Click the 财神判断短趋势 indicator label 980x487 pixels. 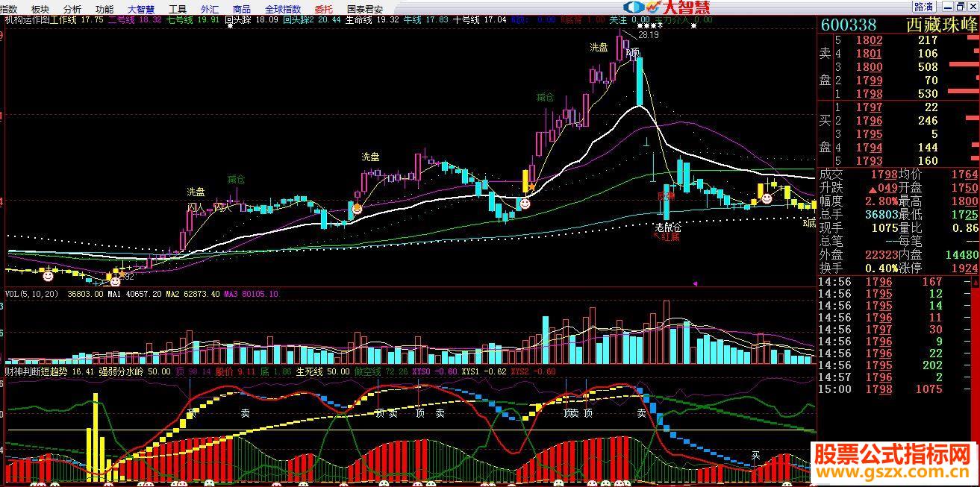(35, 371)
